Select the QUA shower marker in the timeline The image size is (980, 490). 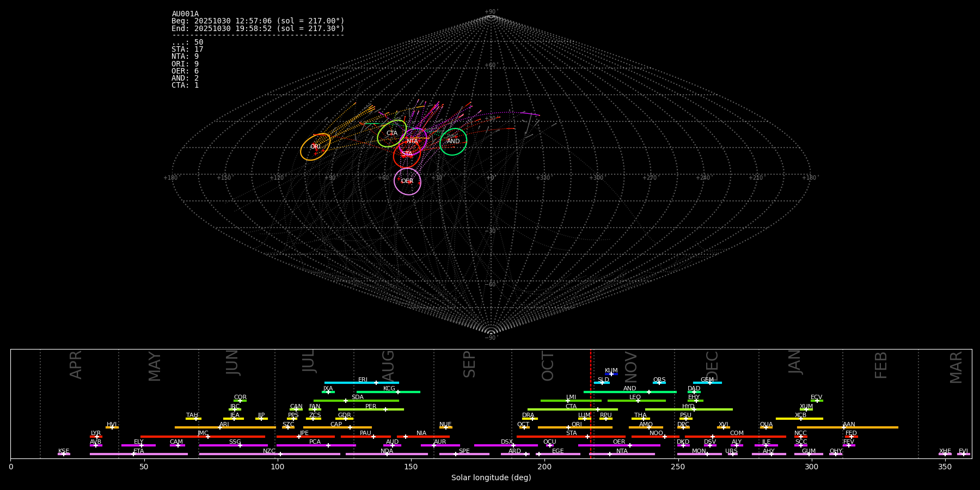(766, 427)
